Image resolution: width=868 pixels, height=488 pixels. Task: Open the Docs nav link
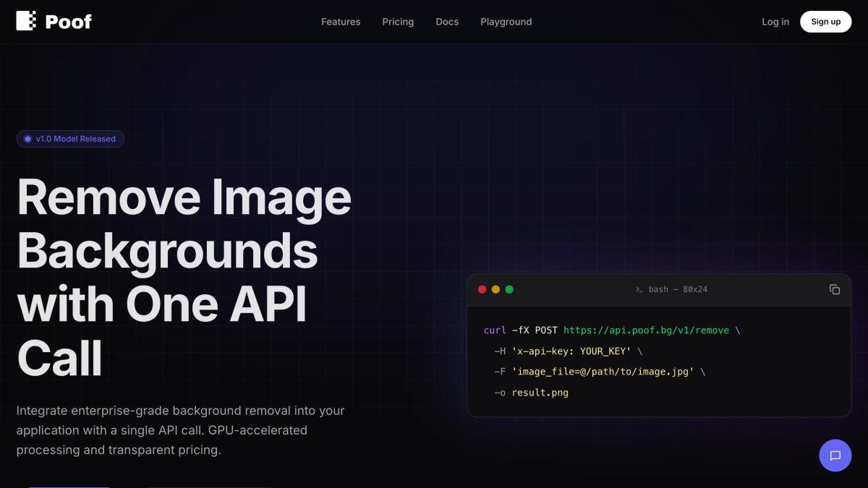(447, 22)
